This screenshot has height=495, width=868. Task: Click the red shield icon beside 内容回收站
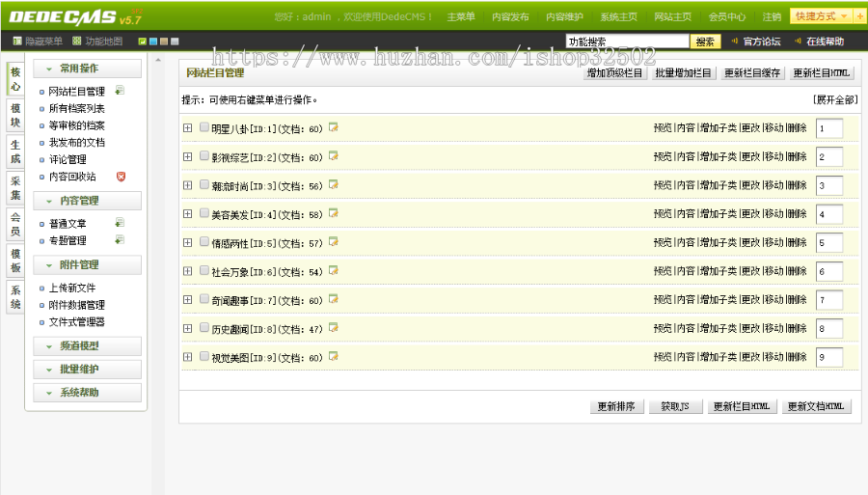point(121,177)
